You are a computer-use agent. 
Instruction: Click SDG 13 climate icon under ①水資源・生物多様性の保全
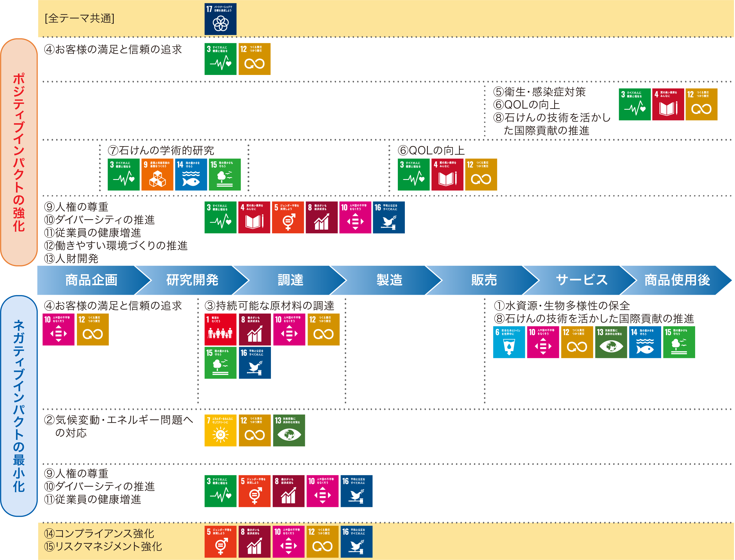click(611, 342)
